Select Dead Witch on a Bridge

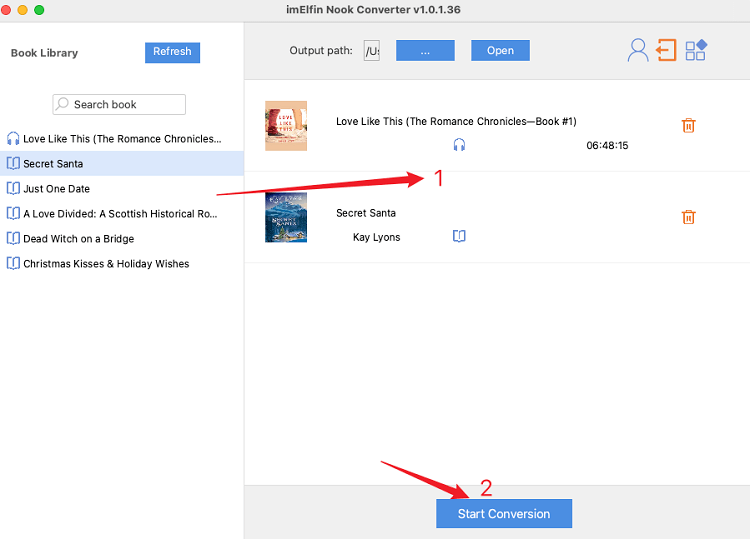click(x=122, y=238)
